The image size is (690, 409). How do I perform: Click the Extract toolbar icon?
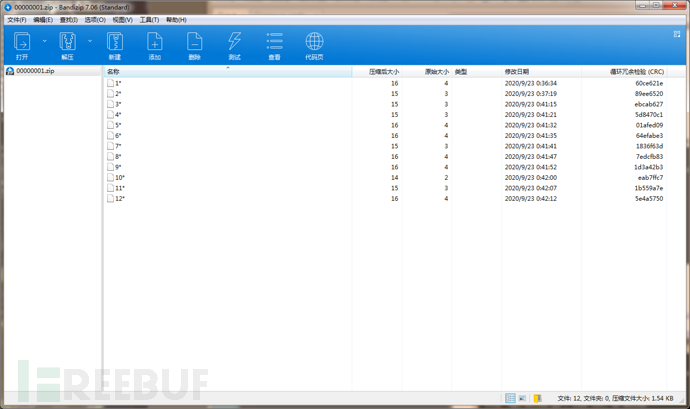[x=67, y=42]
